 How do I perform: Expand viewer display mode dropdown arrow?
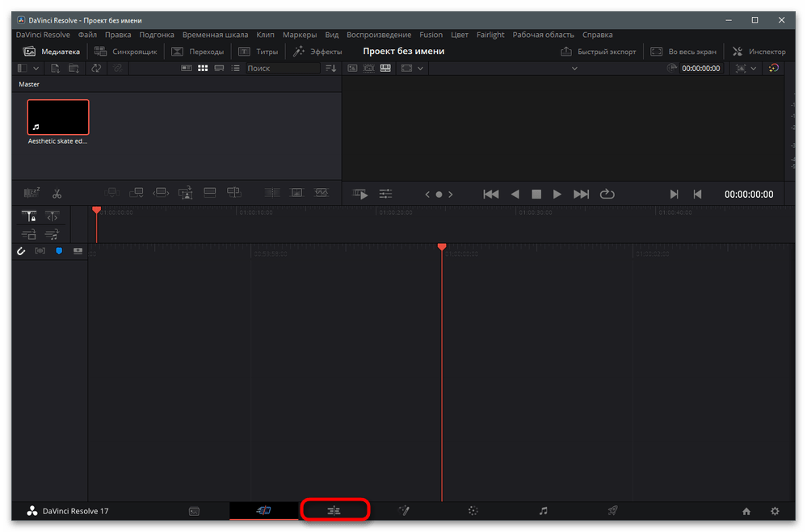point(421,68)
